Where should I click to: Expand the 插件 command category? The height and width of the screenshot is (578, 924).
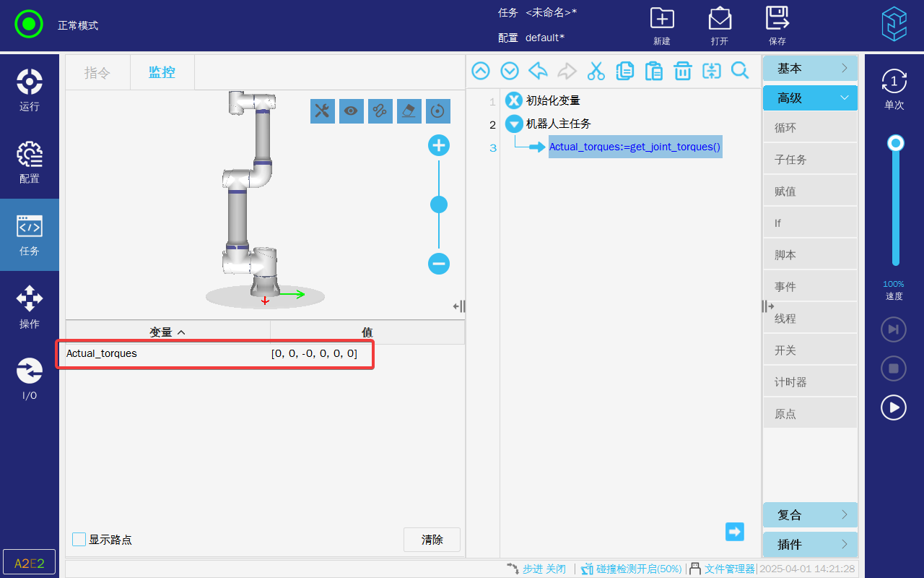click(x=810, y=545)
